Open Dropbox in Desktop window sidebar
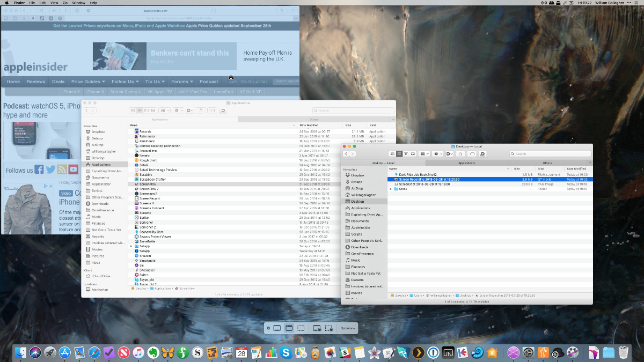This screenshot has width=644, height=362. (x=357, y=175)
